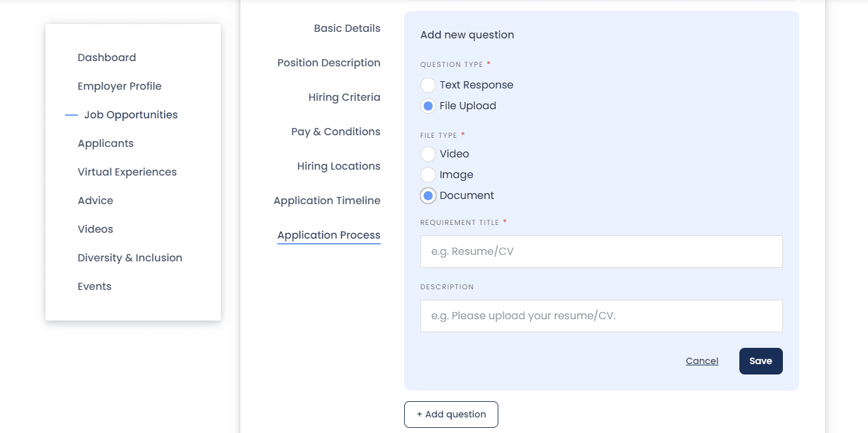Select Document file type option
The height and width of the screenshot is (433, 868).
pos(428,196)
